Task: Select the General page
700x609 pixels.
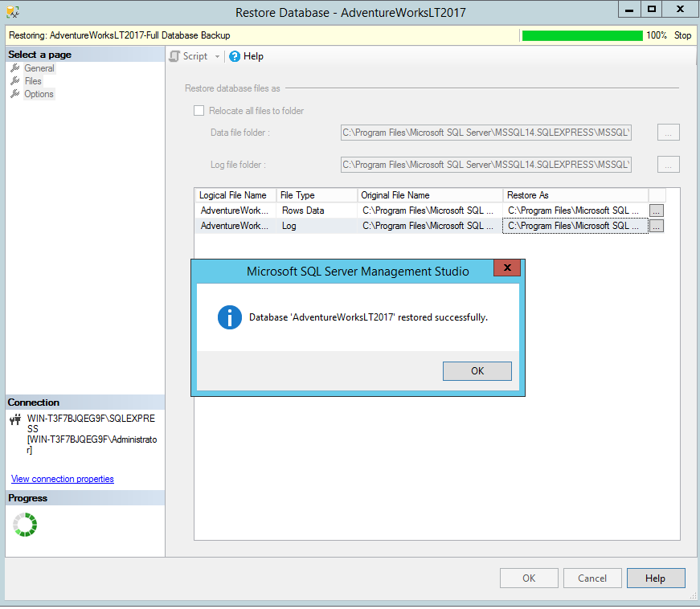Action: point(39,68)
